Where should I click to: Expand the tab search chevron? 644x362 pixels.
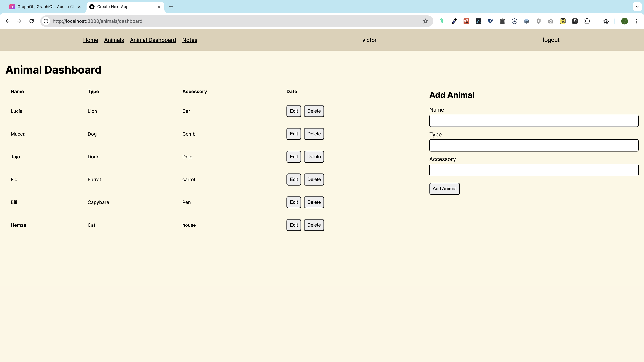point(637,7)
